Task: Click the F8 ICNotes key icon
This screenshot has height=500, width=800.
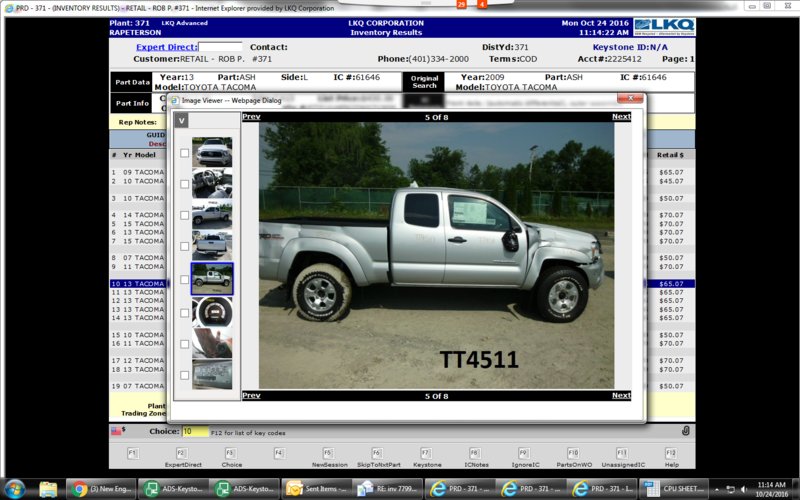Action: pos(475,453)
